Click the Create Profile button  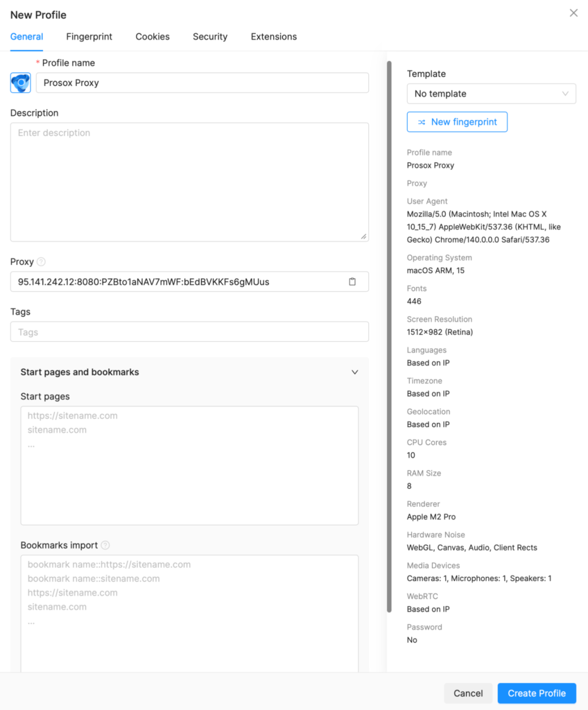point(537,693)
